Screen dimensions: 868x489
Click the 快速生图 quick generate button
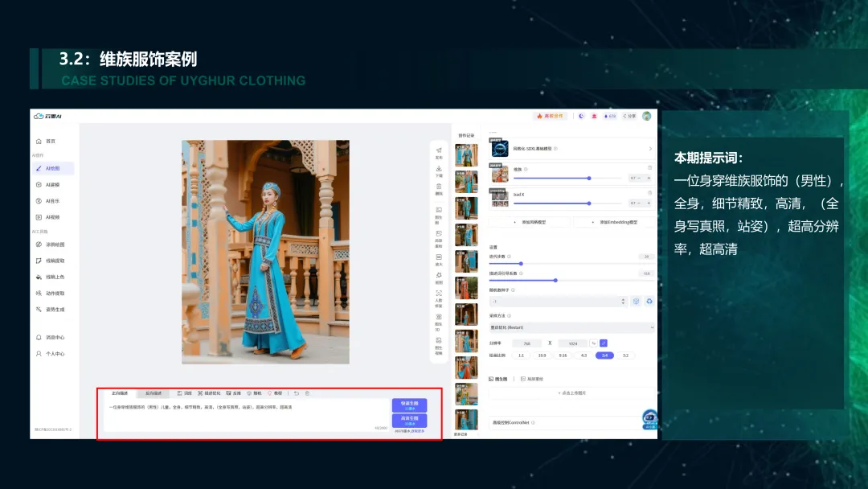[410, 405]
